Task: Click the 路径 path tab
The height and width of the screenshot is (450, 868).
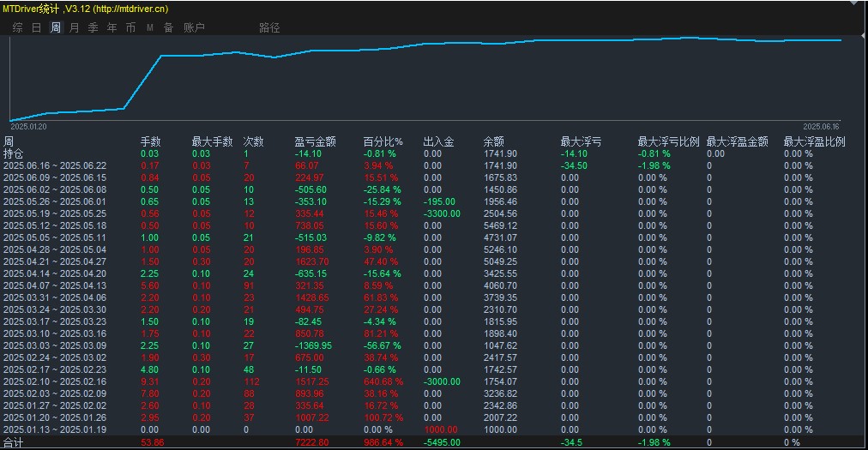Action: click(x=269, y=27)
